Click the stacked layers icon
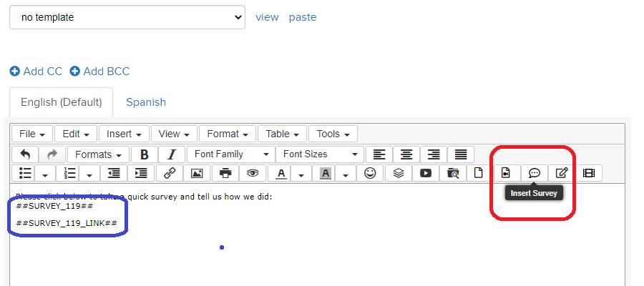644x286 pixels. pyautogui.click(x=399, y=173)
